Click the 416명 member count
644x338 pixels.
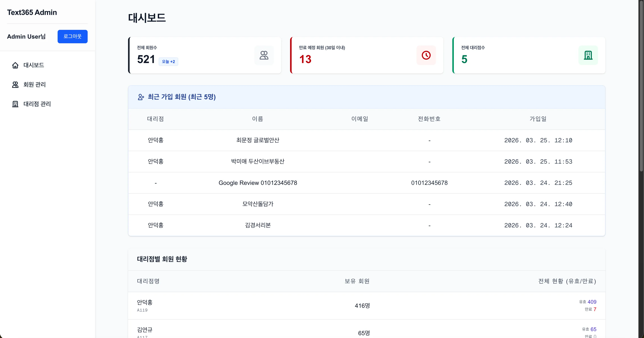[362, 306]
